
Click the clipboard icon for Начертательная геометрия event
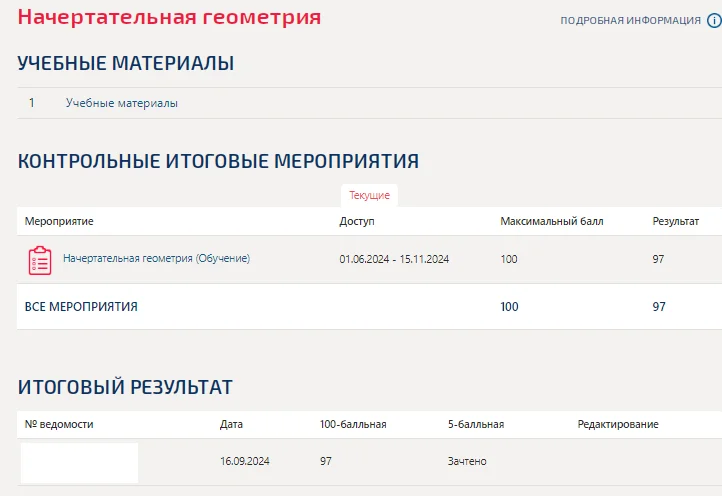[40, 260]
